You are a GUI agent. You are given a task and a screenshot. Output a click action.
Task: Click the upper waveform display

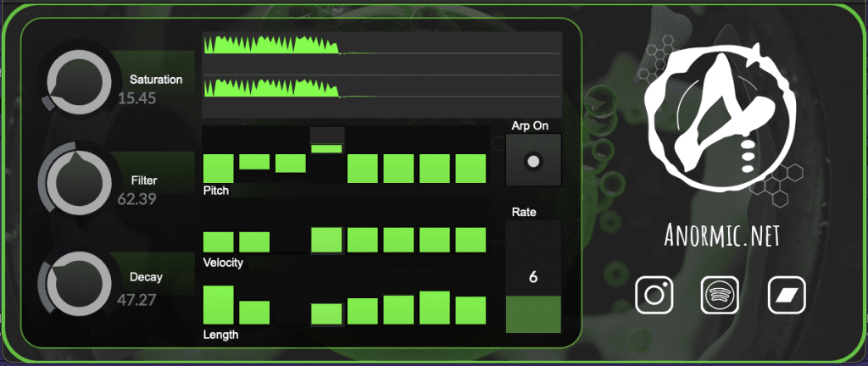382,53
